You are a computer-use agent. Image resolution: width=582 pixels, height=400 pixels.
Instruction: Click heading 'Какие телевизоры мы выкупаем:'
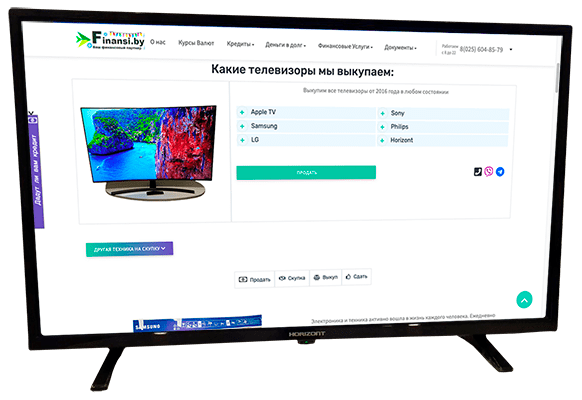302,70
